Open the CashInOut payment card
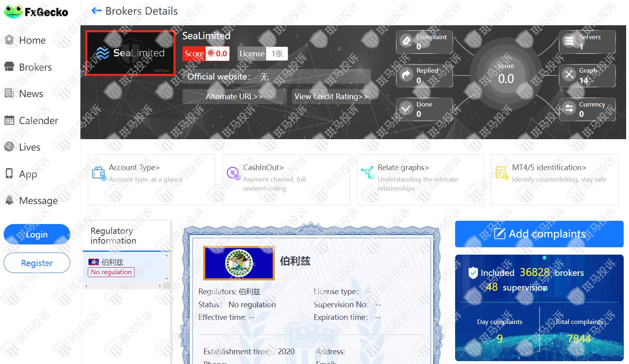The height and width of the screenshot is (364, 629). point(286,179)
